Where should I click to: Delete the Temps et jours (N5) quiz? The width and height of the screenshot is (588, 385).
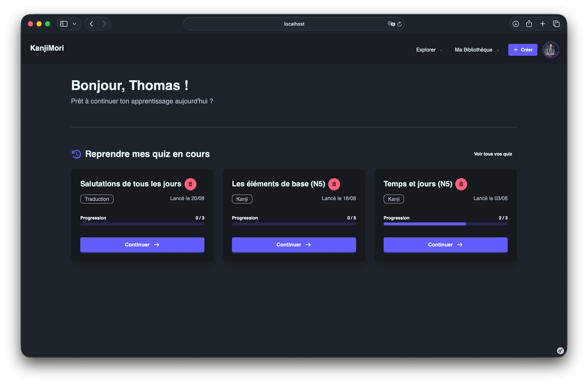(461, 184)
